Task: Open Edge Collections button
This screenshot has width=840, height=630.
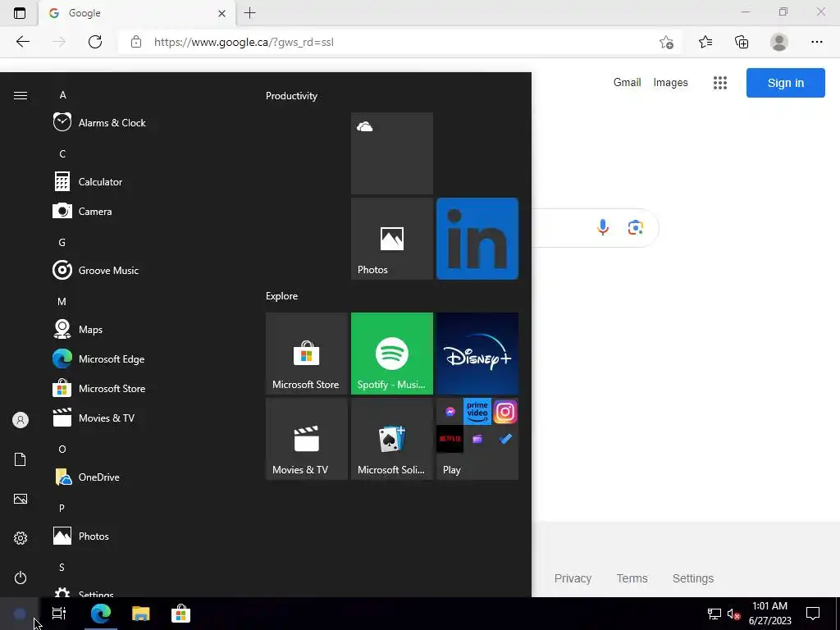Action: coord(742,42)
